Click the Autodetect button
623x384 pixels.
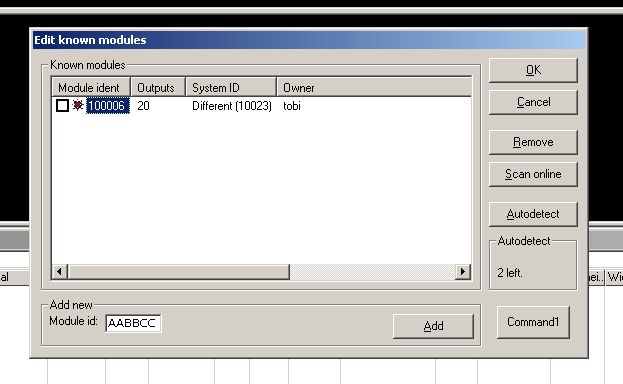[533, 214]
